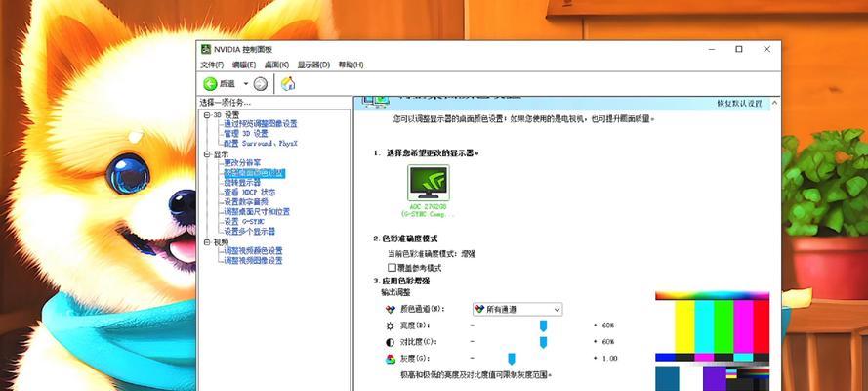Screen dimensions: 868x391
Task: Open 管理 3D 设置 in the task tree
Action: [x=246, y=134]
